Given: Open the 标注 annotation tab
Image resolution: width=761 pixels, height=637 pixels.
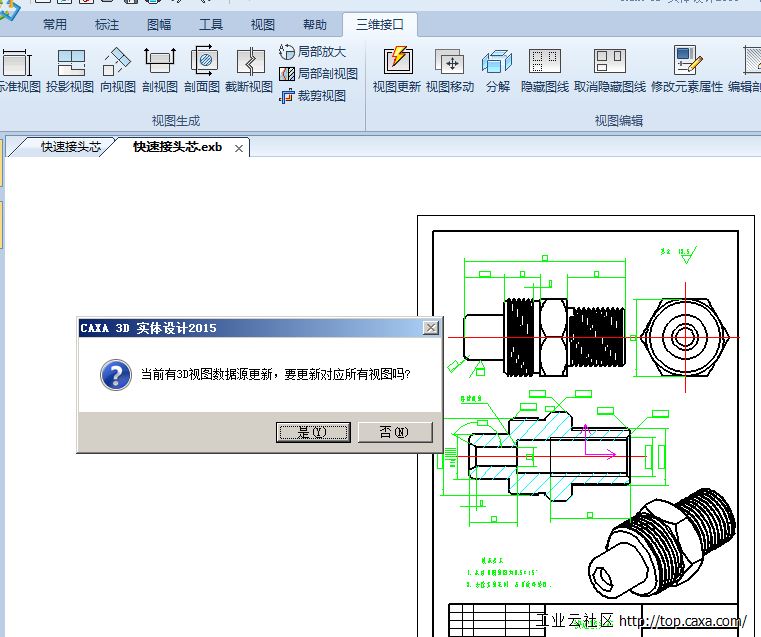Looking at the screenshot, I should point(107,24).
